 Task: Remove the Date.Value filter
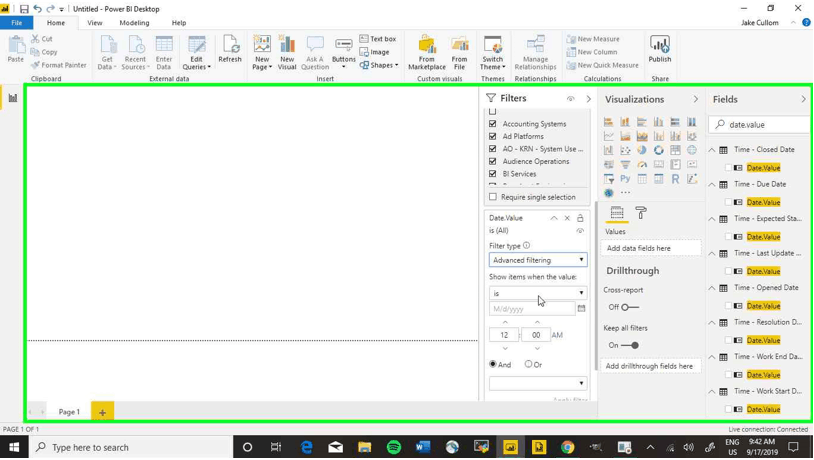[x=567, y=218]
